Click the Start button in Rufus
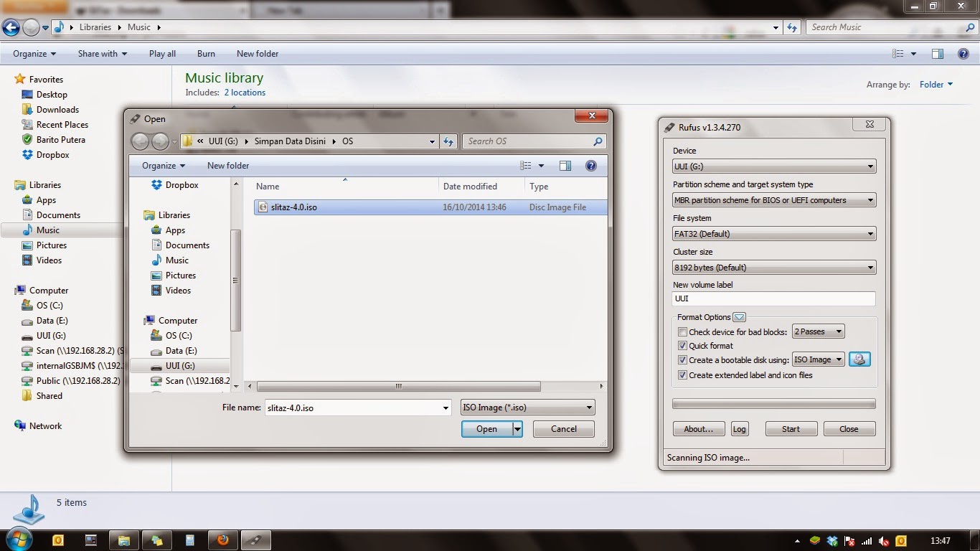980x551 pixels. (791, 429)
